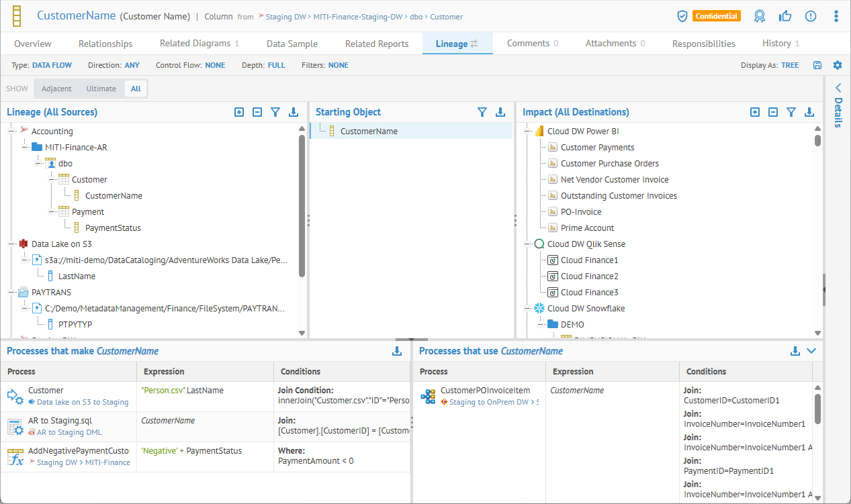
Task: Select the Adjacent show option
Action: 56,89
